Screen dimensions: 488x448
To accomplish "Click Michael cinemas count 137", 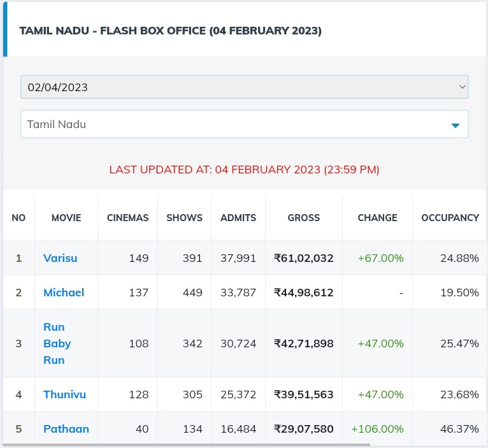I will pos(139,293).
